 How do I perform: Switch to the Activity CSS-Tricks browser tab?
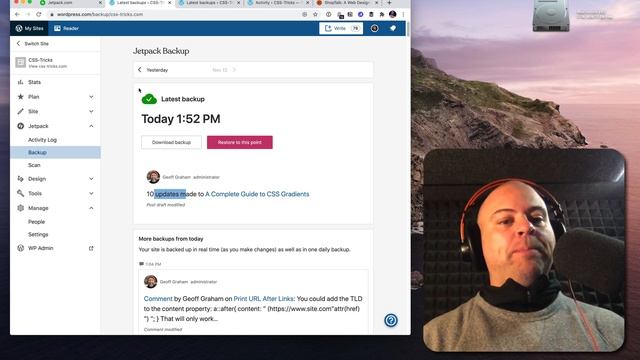[x=278, y=3]
